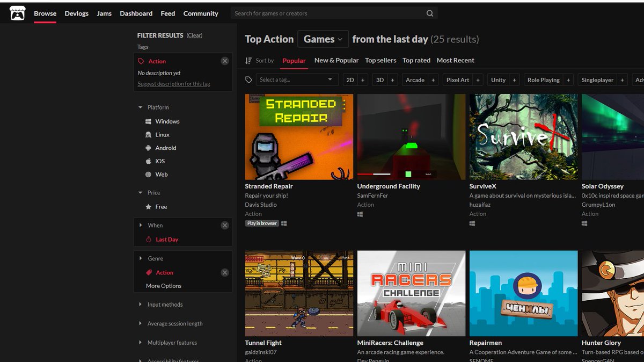
Task: Open the Select a tag dropdown
Action: point(297,80)
